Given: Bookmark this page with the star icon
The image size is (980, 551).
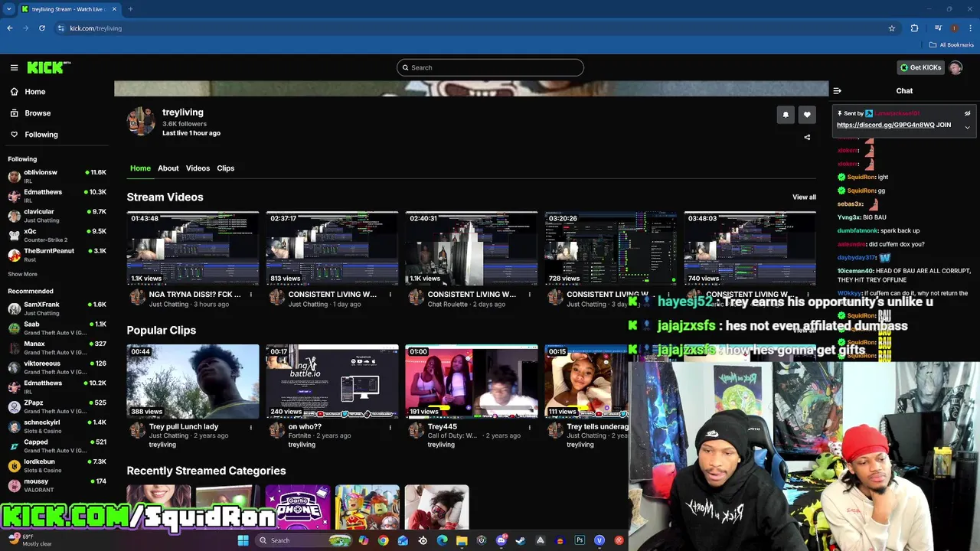Looking at the screenshot, I should click(892, 28).
